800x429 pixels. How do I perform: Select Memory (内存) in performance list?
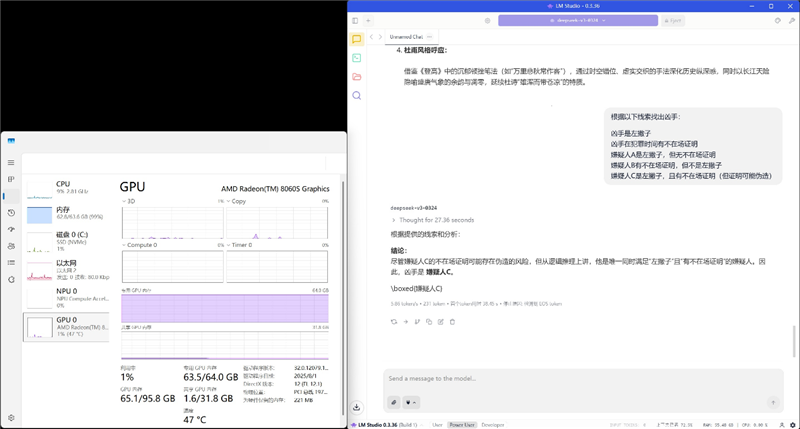(66, 213)
